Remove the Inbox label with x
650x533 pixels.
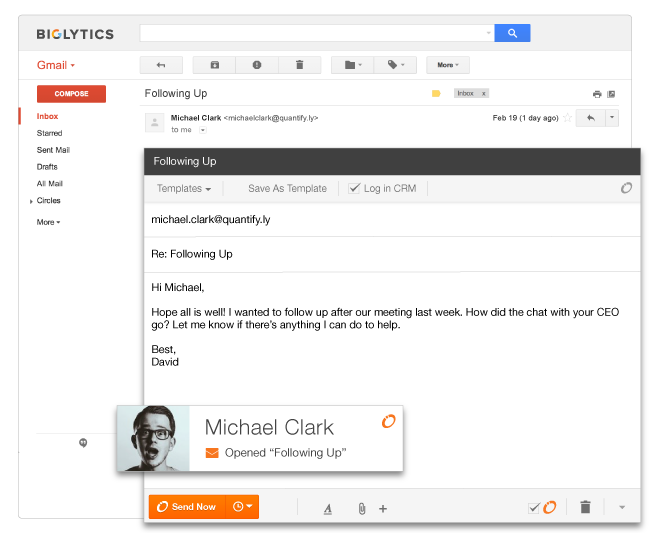coord(483,94)
